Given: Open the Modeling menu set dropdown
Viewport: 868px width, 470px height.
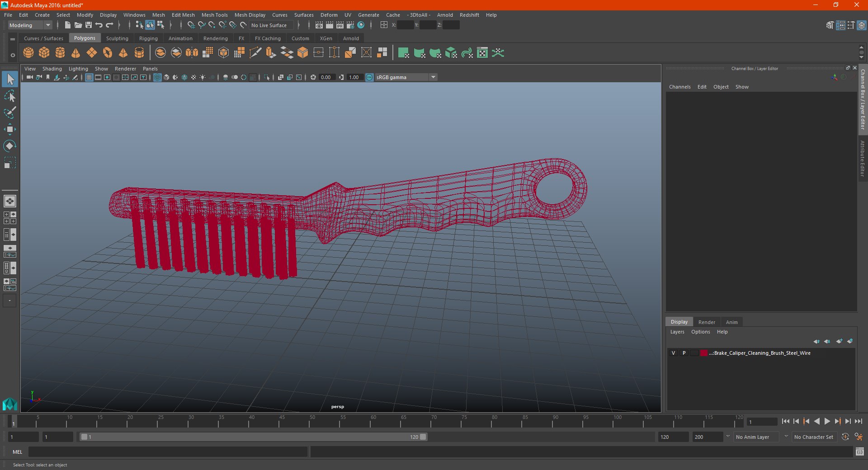Looking at the screenshot, I should pyautogui.click(x=30, y=25).
